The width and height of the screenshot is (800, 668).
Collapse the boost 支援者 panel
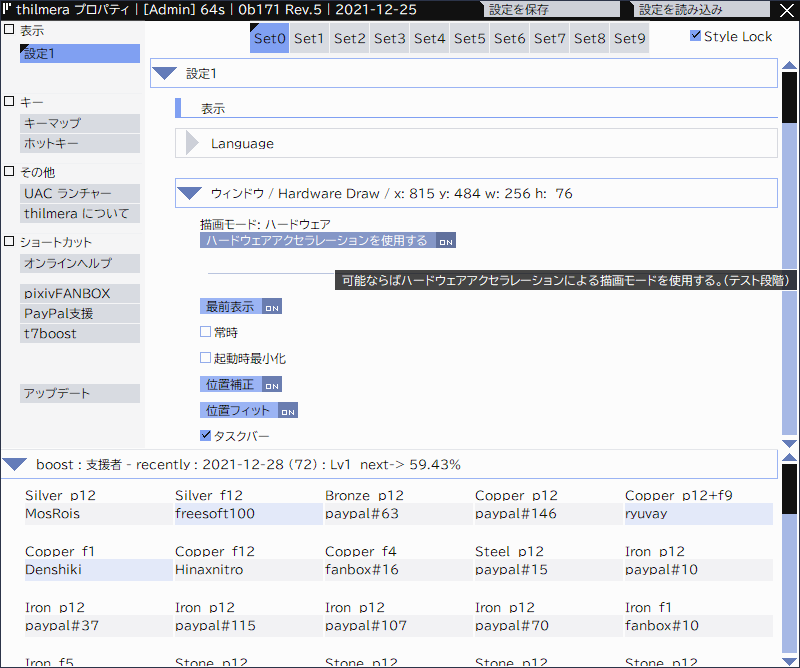coord(14,464)
